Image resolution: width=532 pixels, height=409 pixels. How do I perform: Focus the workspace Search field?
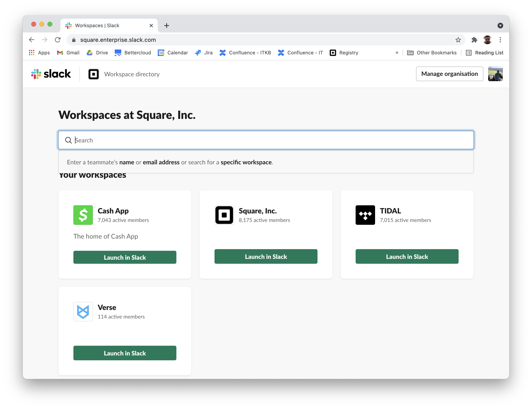(266, 140)
